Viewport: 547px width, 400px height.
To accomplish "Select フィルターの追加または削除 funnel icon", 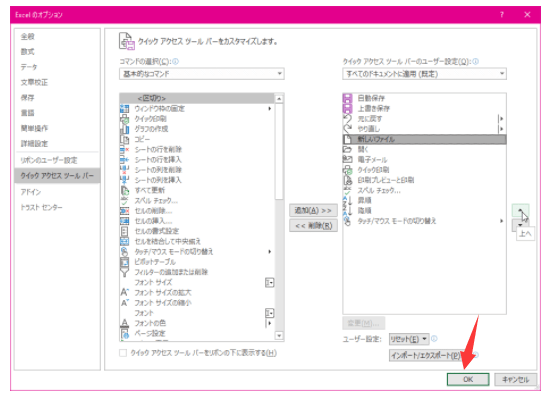I will [125, 272].
